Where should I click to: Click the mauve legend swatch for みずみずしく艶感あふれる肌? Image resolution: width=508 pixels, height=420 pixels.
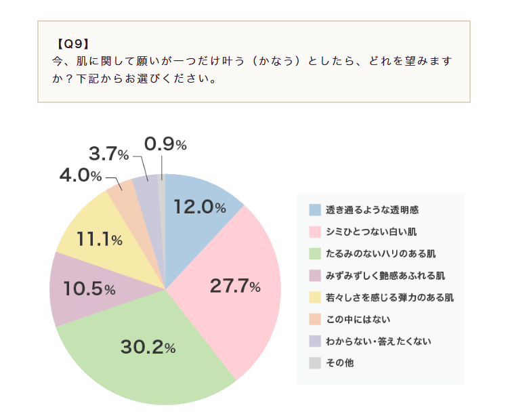point(315,276)
